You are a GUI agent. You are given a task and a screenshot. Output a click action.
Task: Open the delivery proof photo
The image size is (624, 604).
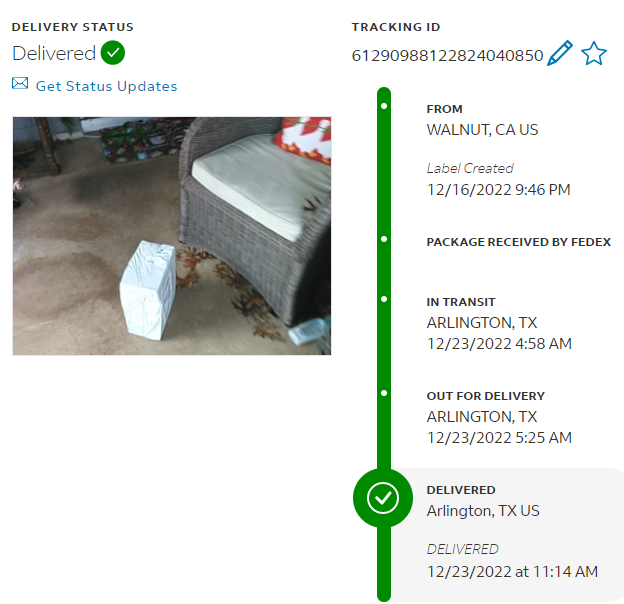pos(172,236)
